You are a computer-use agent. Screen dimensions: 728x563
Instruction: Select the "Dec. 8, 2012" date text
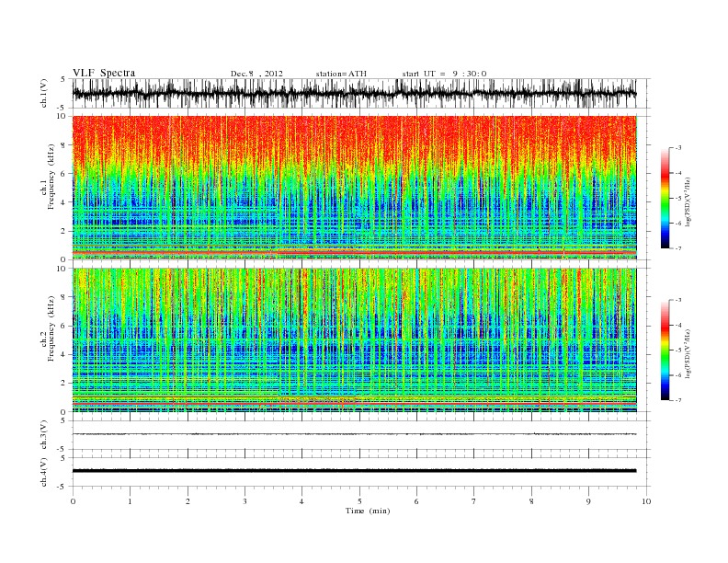pos(256,74)
